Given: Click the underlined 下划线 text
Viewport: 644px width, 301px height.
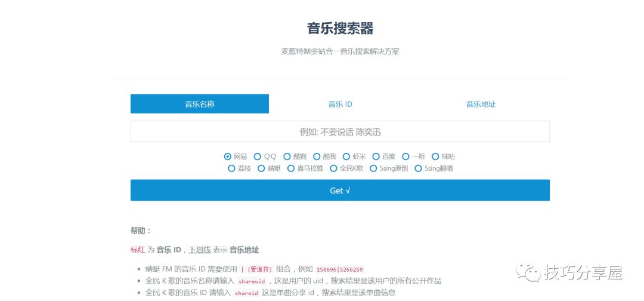Looking at the screenshot, I should click(200, 250).
